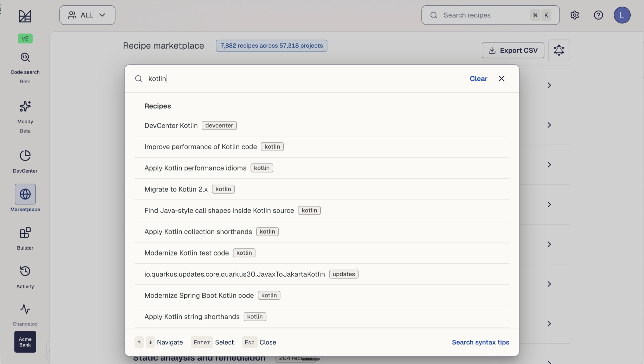The width and height of the screenshot is (644, 364).
Task: Collapse the sidebar with the edge handle
Action: click(x=49, y=350)
